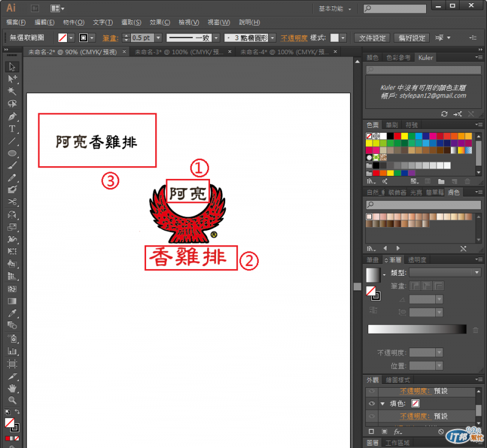The image size is (487, 448).
Task: Pick the Magic Wand tool
Action: (12, 91)
